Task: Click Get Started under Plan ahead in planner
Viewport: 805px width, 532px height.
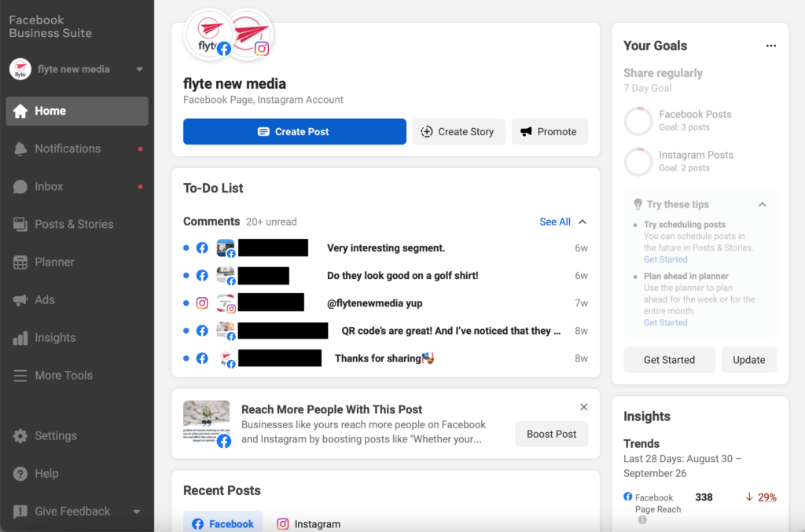Action: coord(665,323)
